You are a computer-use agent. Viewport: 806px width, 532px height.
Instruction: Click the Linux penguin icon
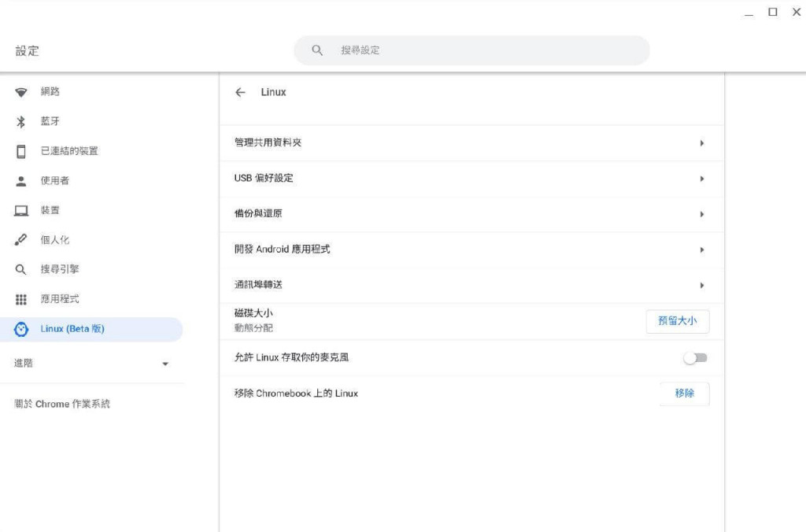point(21,330)
